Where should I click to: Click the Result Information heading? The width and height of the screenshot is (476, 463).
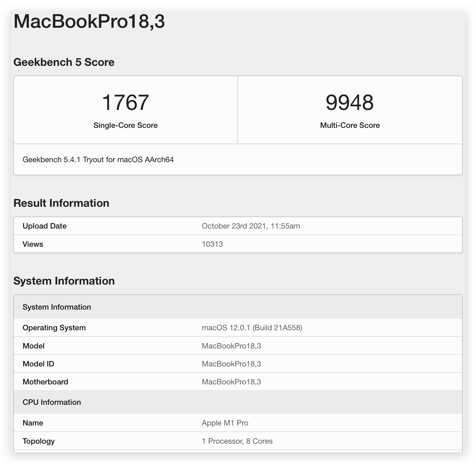(61, 203)
